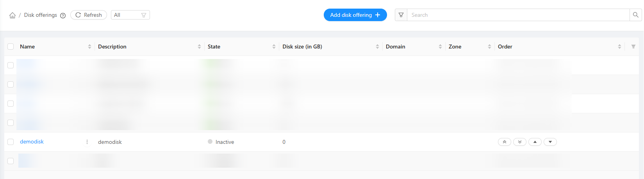Open Disk offerings help question-mark icon
This screenshot has width=644, height=179.
coord(63,15)
